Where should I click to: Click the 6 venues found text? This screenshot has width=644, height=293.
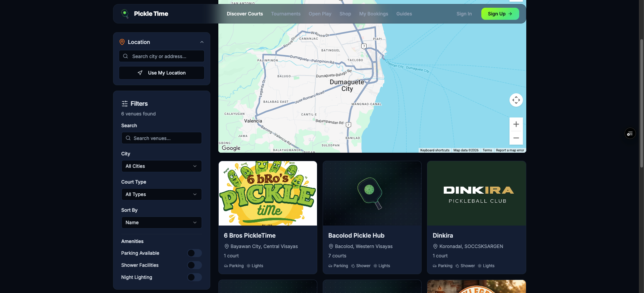139,114
